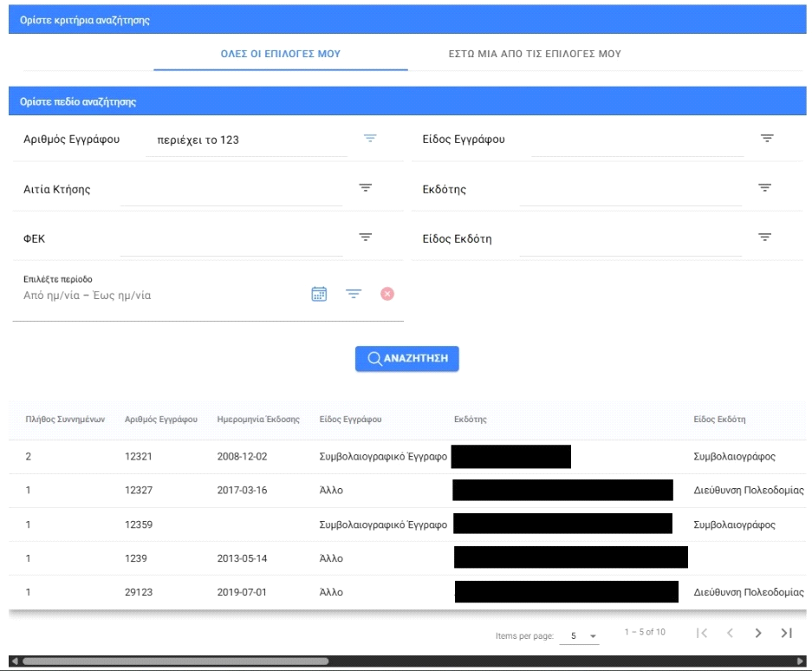This screenshot has height=671, width=812.
Task: Clear the date period with red X
Action: click(x=387, y=294)
